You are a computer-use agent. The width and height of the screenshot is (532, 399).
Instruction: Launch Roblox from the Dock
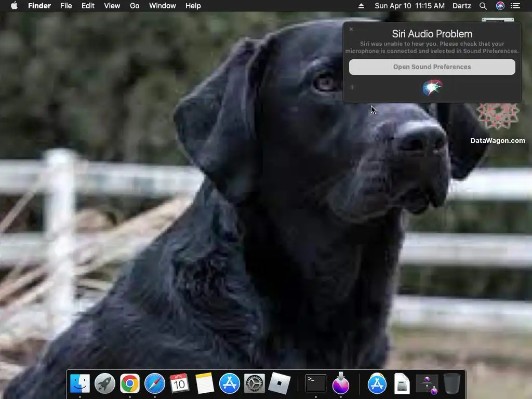(x=279, y=383)
